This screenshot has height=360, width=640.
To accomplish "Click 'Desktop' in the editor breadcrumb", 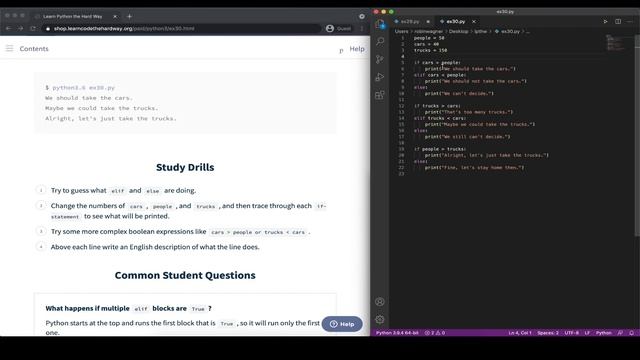I will click(458, 31).
